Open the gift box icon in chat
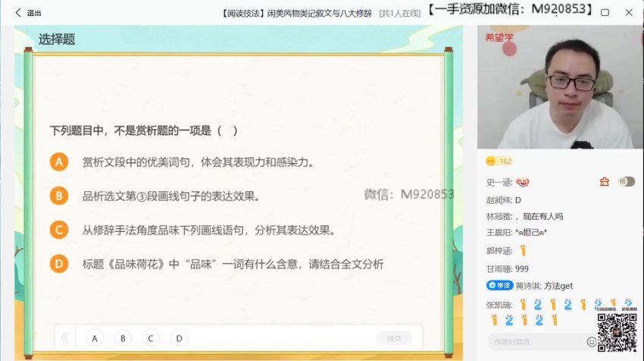 pos(604,181)
